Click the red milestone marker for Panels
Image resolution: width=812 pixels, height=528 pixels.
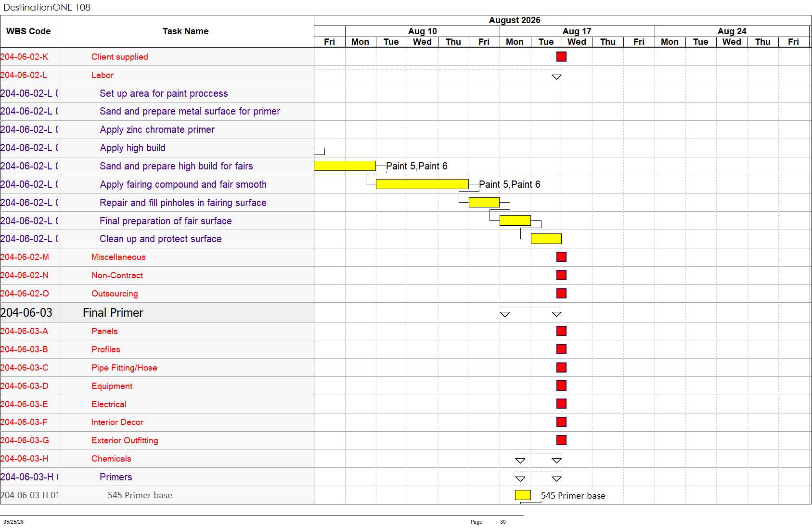[x=561, y=331]
